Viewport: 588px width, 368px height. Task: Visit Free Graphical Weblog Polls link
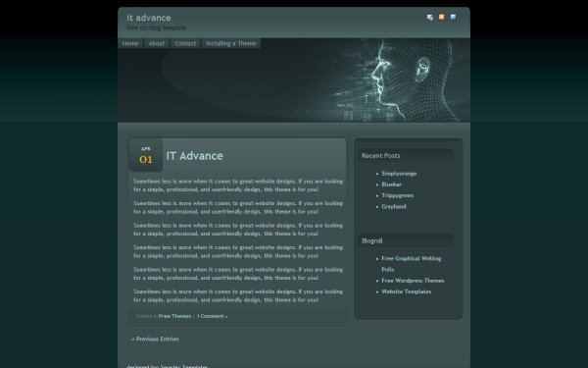[x=412, y=264]
